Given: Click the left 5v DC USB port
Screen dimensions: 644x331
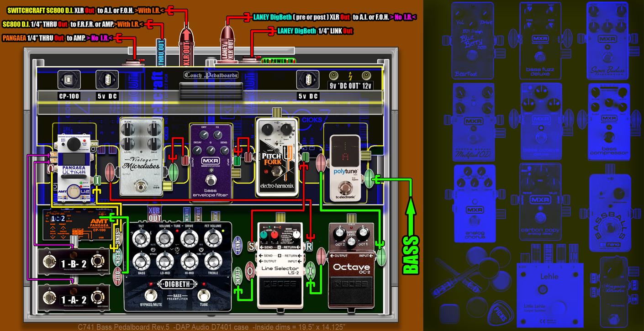Looking at the screenshot, I should pyautogui.click(x=107, y=80).
